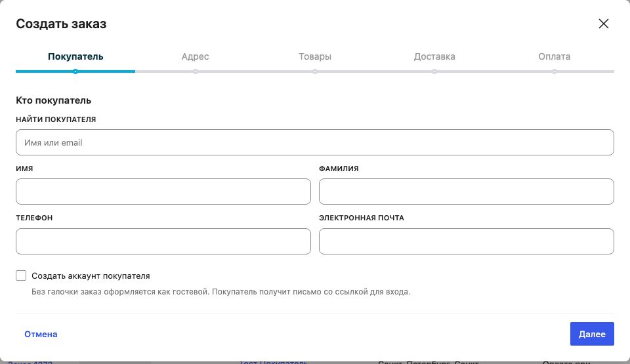Click into the Фамилия input field
The image size is (630, 364).
tap(467, 192)
